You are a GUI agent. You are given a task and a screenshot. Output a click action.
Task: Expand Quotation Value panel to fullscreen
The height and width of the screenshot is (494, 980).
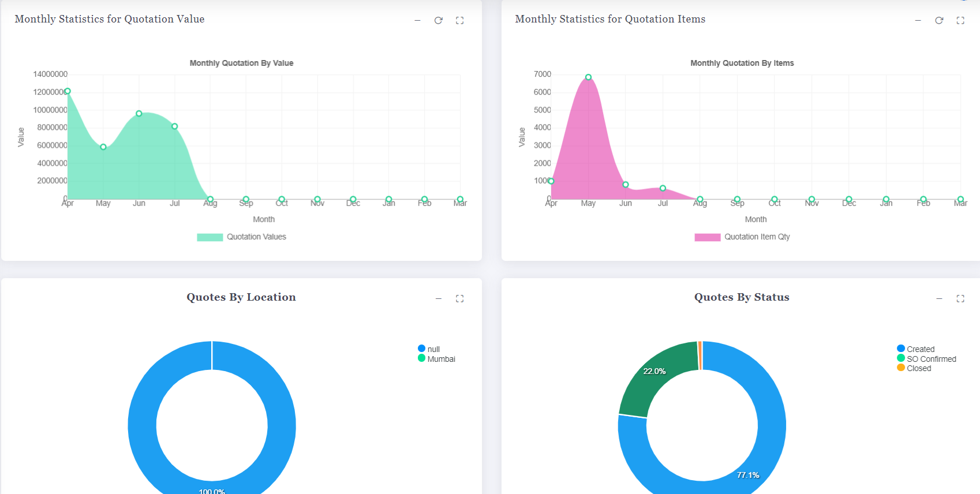coord(459,20)
